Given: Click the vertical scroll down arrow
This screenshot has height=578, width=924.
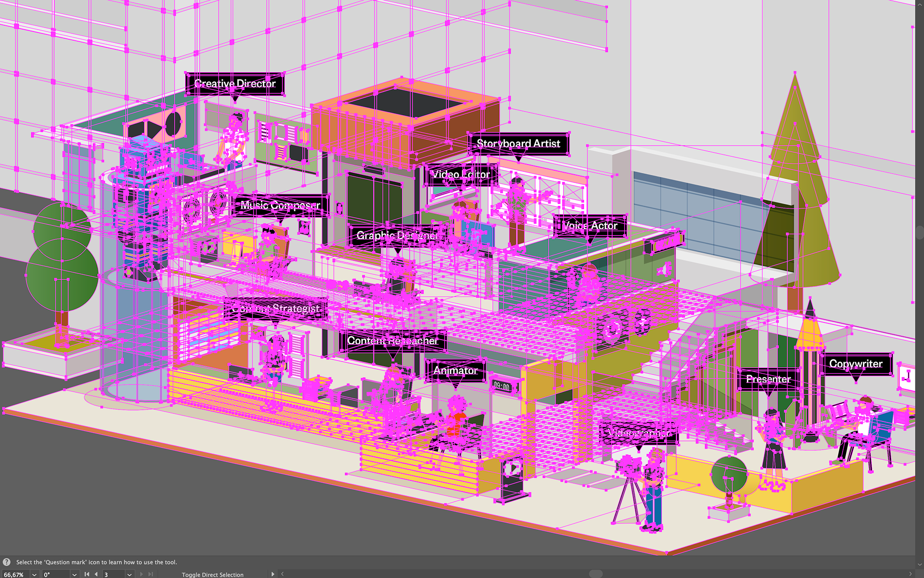Looking at the screenshot, I should tap(919, 565).
